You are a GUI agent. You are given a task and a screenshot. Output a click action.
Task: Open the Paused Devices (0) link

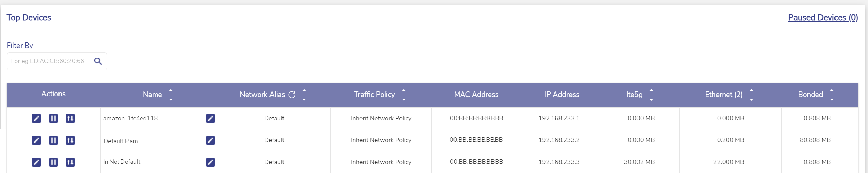pyautogui.click(x=823, y=17)
